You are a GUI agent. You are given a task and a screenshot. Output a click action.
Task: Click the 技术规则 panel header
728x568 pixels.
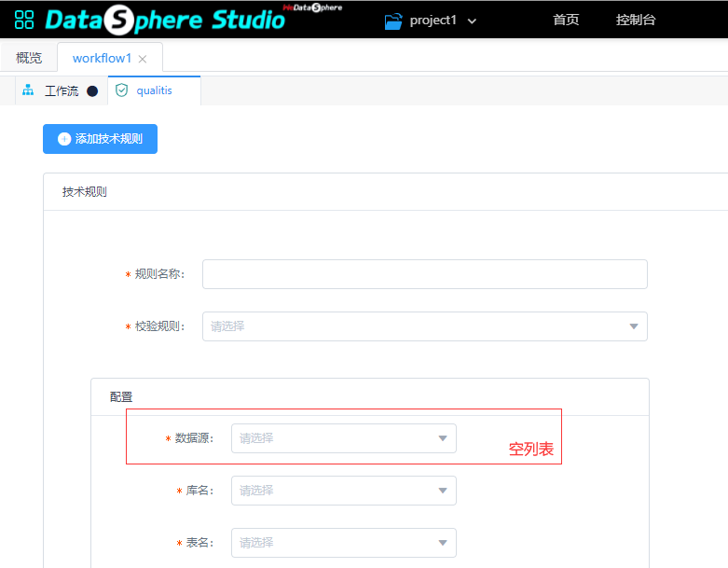85,192
